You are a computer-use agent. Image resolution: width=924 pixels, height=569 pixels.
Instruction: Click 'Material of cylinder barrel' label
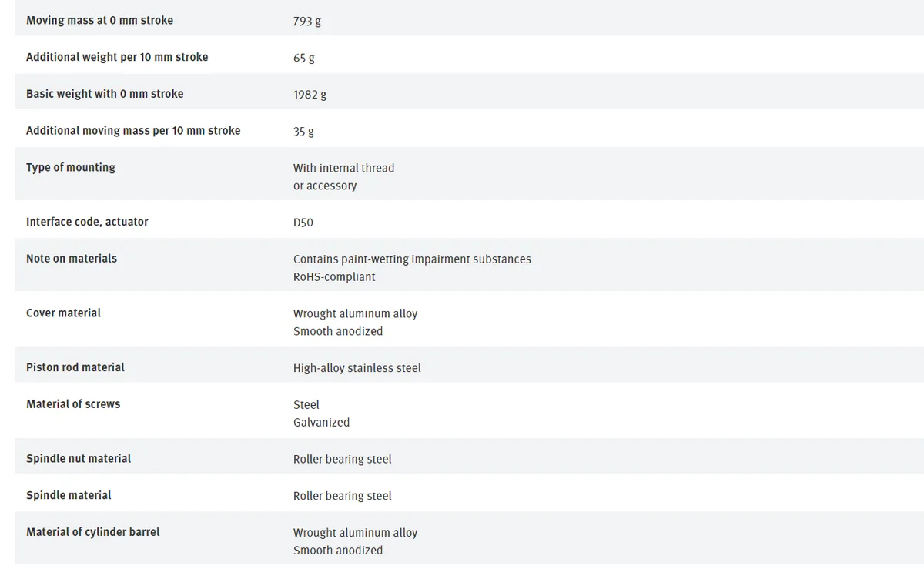pyautogui.click(x=93, y=531)
